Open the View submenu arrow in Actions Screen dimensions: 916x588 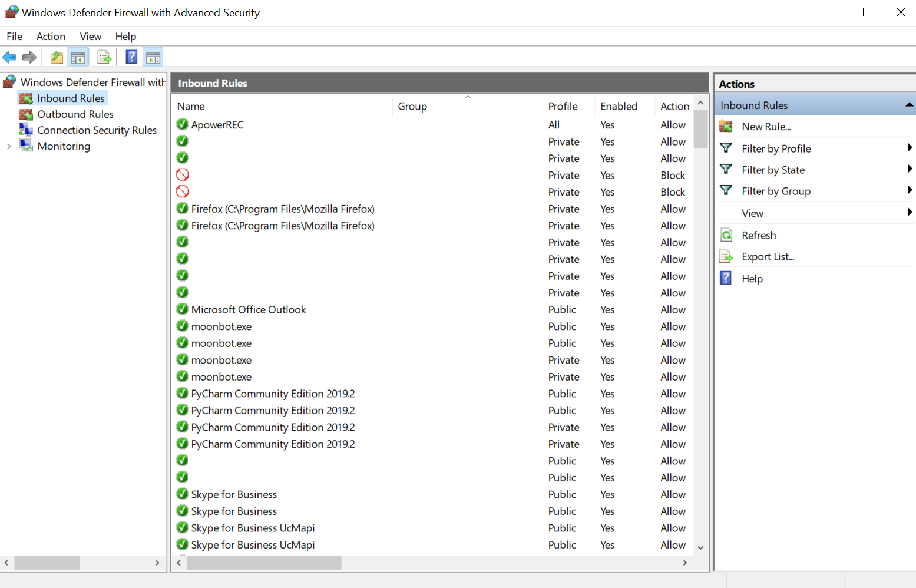(x=910, y=212)
